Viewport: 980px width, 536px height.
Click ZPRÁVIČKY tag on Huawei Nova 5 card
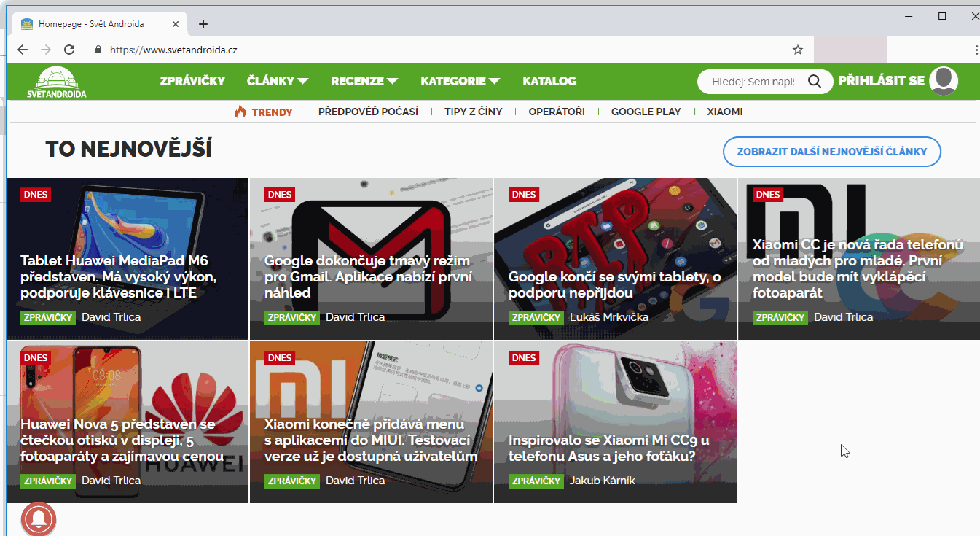coord(48,481)
